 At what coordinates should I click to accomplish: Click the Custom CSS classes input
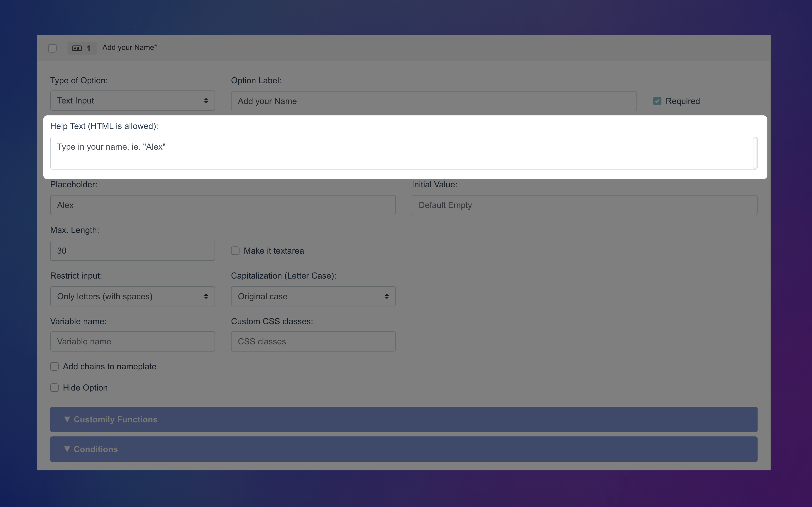313,342
